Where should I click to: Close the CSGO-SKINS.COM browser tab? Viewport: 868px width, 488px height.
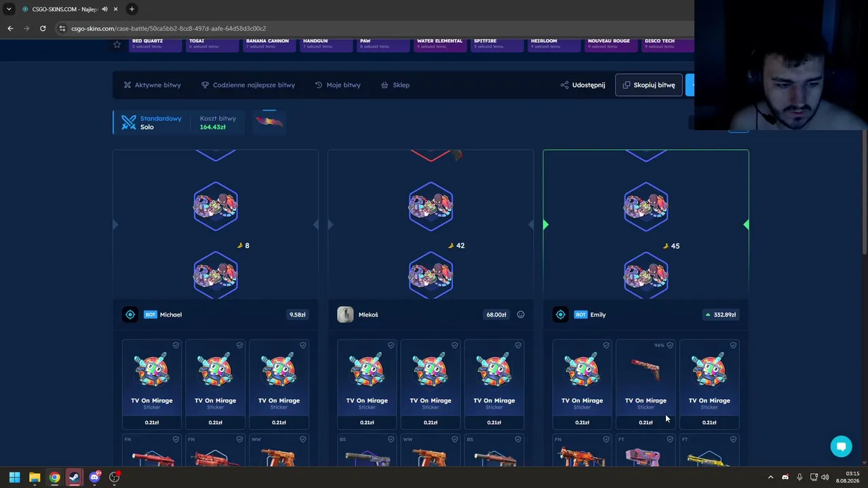tap(116, 9)
